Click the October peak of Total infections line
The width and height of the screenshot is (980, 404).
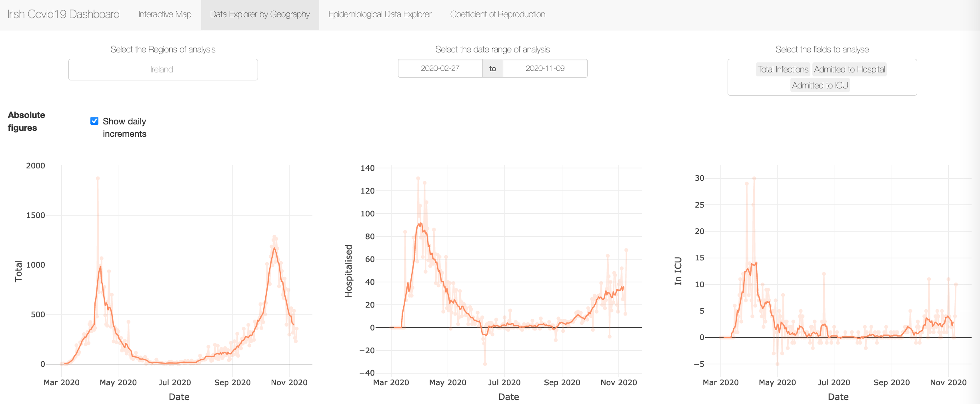274,248
